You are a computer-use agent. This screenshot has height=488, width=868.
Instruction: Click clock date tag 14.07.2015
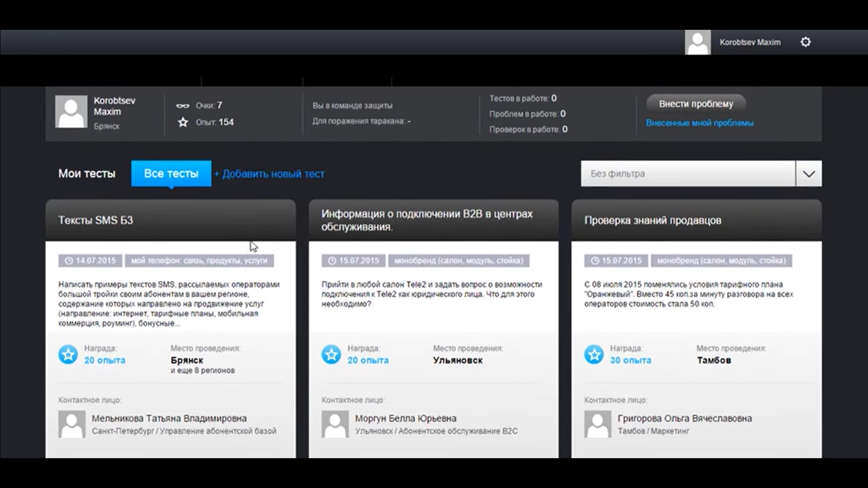(90, 261)
